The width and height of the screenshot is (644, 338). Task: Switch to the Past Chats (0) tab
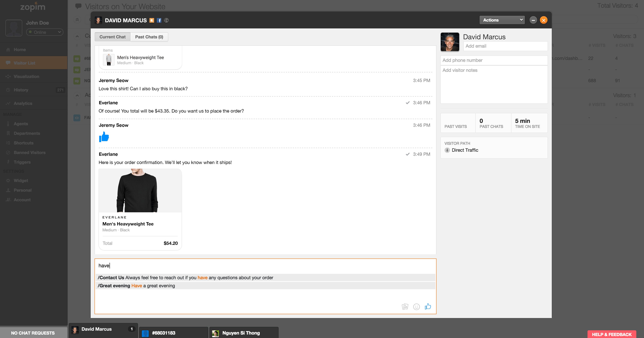[149, 37]
